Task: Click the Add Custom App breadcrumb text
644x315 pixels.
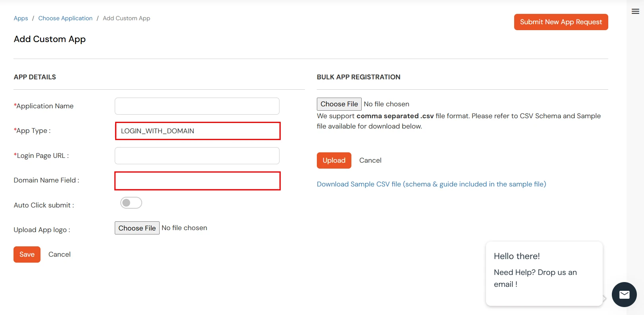Action: click(127, 18)
